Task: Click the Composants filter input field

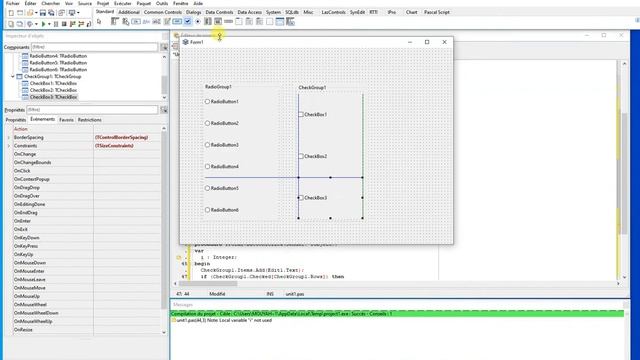Action: (94, 47)
